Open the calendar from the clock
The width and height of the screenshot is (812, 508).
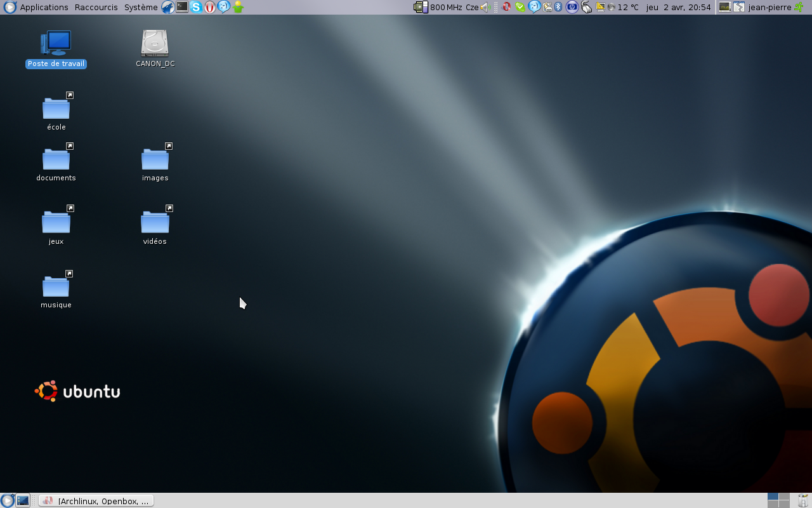click(x=678, y=7)
